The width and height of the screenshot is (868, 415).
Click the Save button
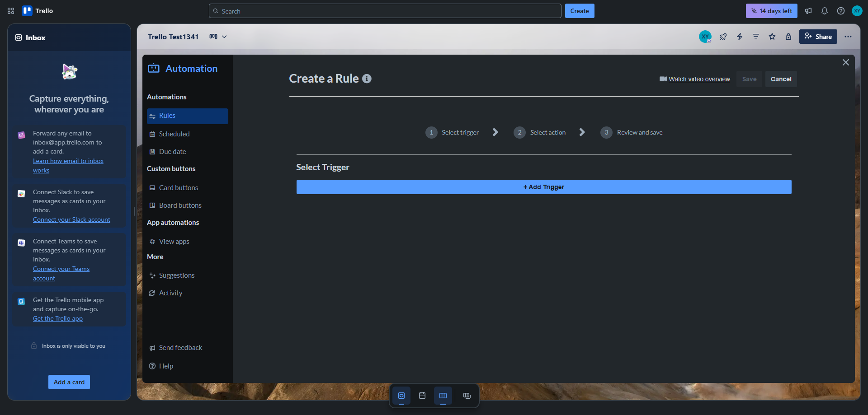tap(749, 79)
